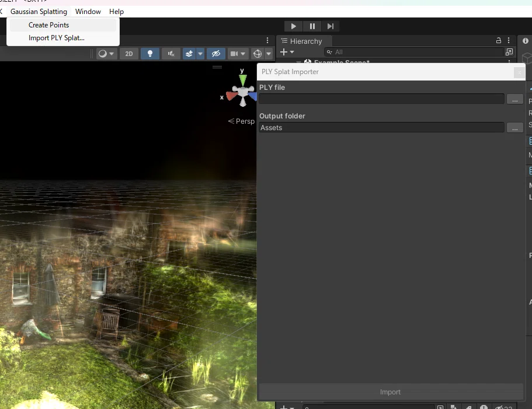Expand Hierarchy create dropdown arrow

[x=292, y=52]
